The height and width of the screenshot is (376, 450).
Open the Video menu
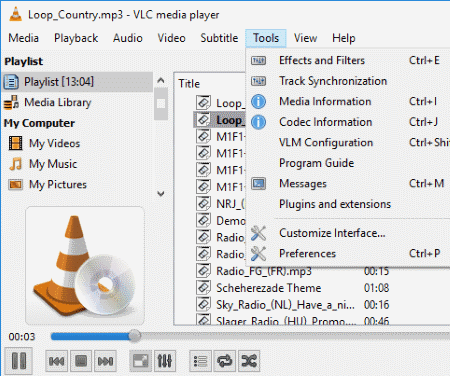[171, 38]
